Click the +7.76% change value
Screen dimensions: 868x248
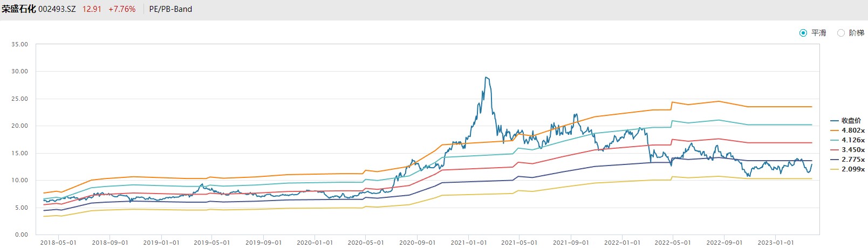click(x=122, y=9)
